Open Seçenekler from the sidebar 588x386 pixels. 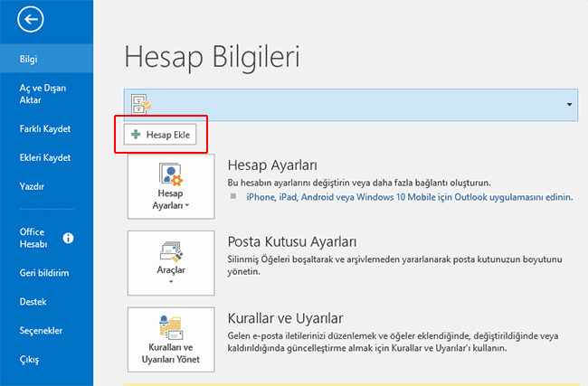point(42,330)
